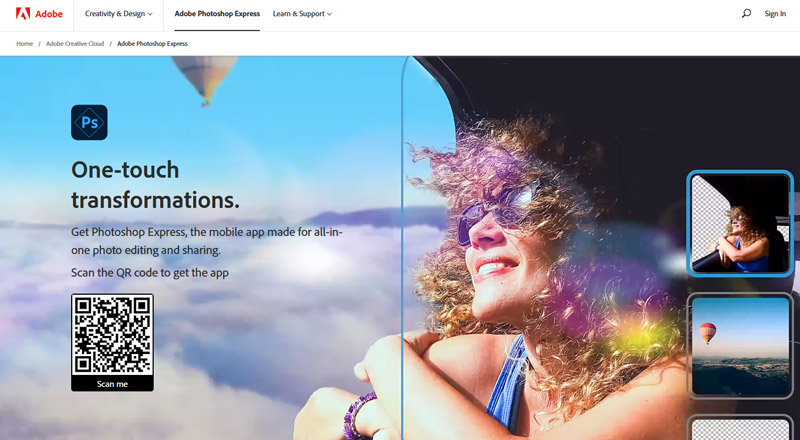Expand the Creativity & Design menu
This screenshot has width=800, height=440.
pyautogui.click(x=118, y=14)
